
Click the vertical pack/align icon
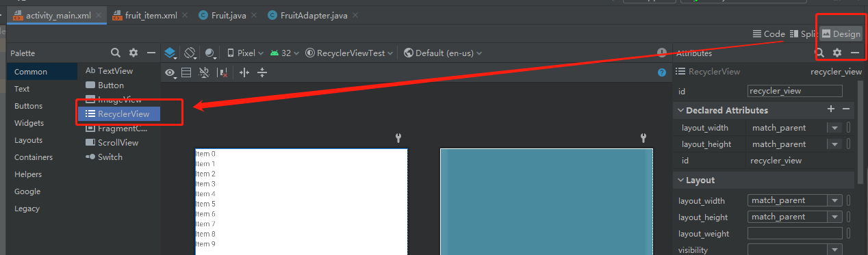[x=261, y=72]
